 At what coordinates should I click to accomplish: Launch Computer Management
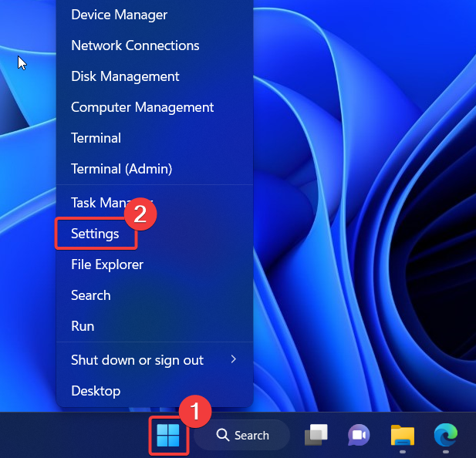(154, 107)
